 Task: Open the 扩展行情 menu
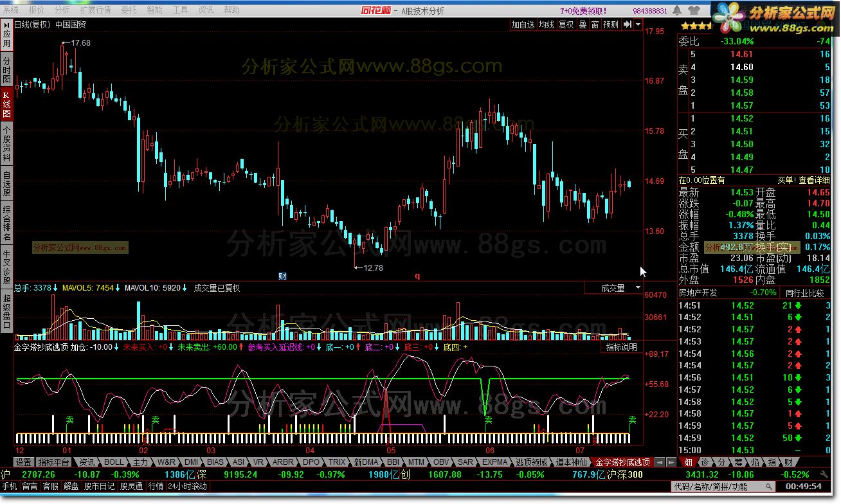pos(95,10)
